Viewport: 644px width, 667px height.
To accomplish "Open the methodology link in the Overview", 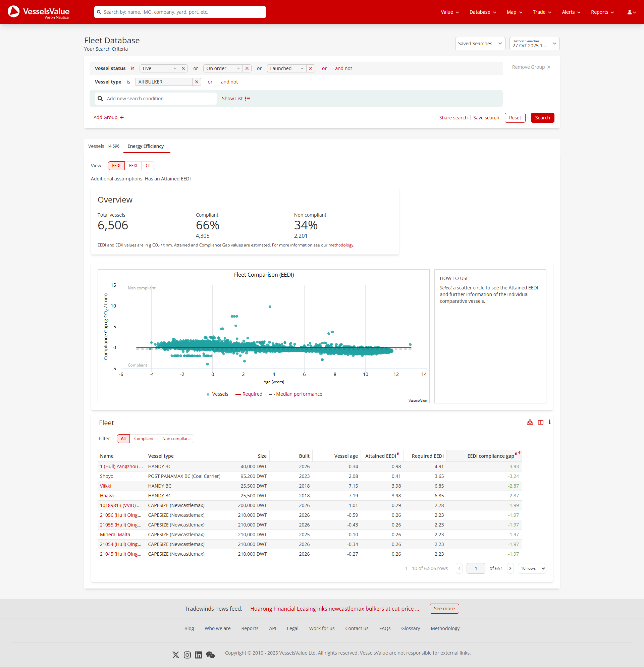I will pos(341,245).
